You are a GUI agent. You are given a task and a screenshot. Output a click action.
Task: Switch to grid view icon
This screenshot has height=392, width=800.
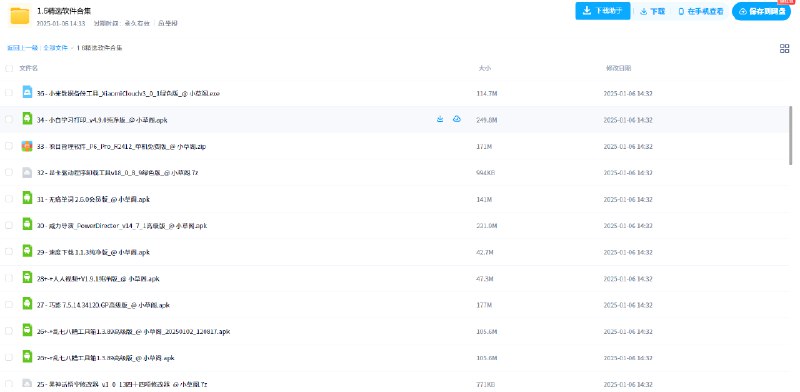pyautogui.click(x=785, y=48)
